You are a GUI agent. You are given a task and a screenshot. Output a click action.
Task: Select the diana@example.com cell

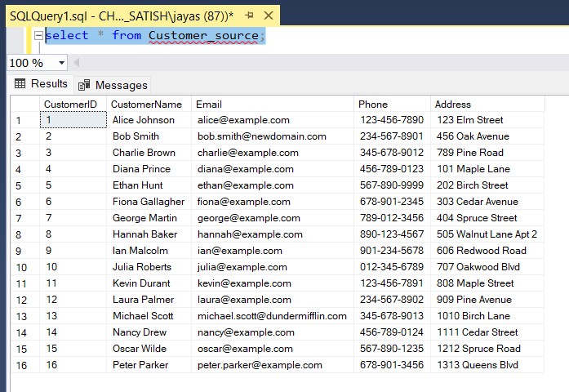pyautogui.click(x=273, y=169)
